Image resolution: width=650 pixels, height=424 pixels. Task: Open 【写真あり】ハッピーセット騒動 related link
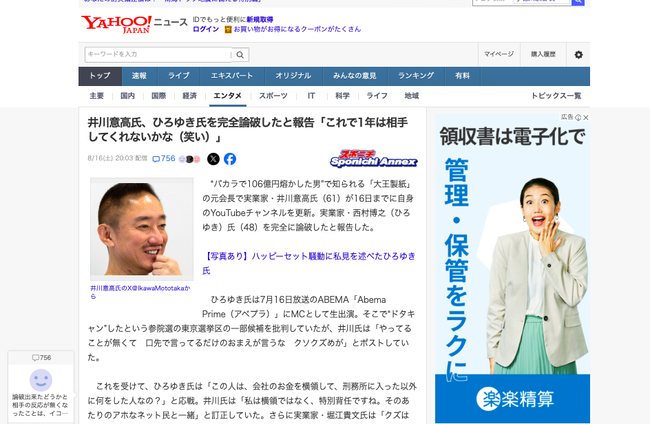click(309, 263)
